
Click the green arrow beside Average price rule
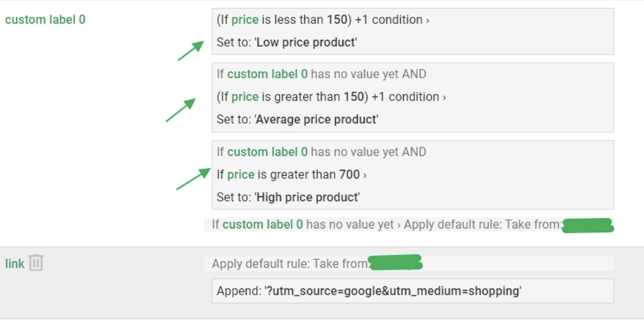[x=180, y=109]
